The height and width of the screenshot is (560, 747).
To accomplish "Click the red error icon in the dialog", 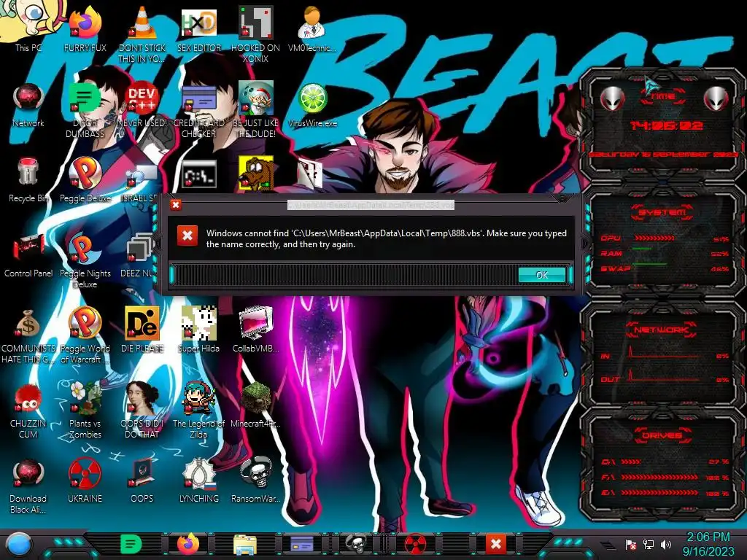I will tap(187, 236).
